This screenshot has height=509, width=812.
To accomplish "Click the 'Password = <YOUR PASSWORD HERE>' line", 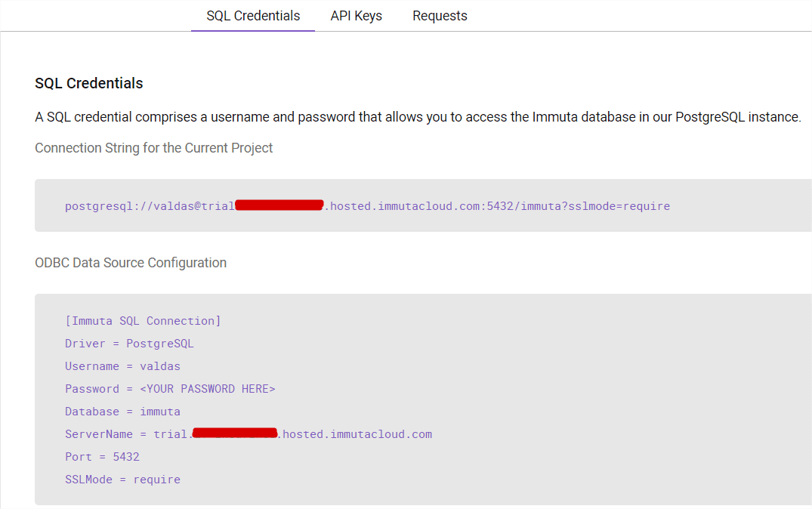I will 170,389.
